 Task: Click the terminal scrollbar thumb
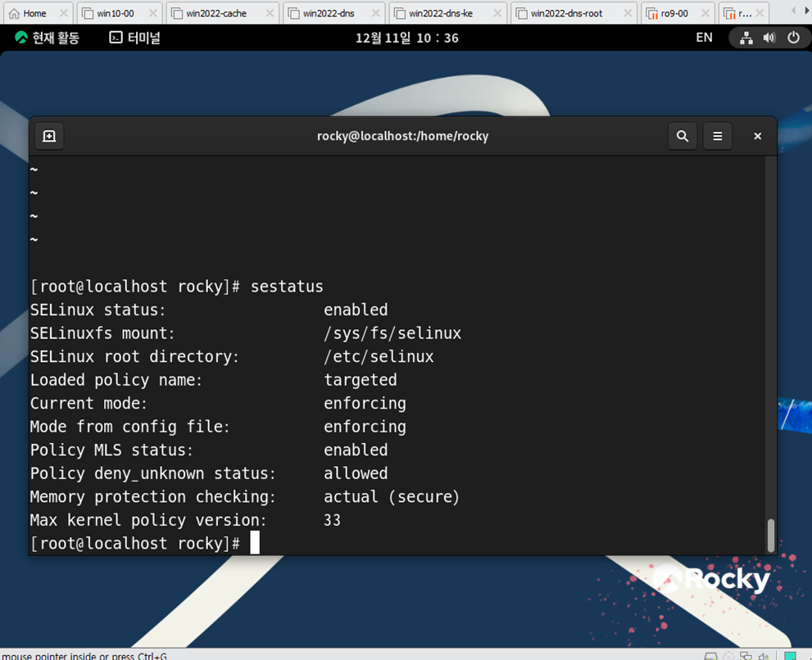click(x=770, y=536)
